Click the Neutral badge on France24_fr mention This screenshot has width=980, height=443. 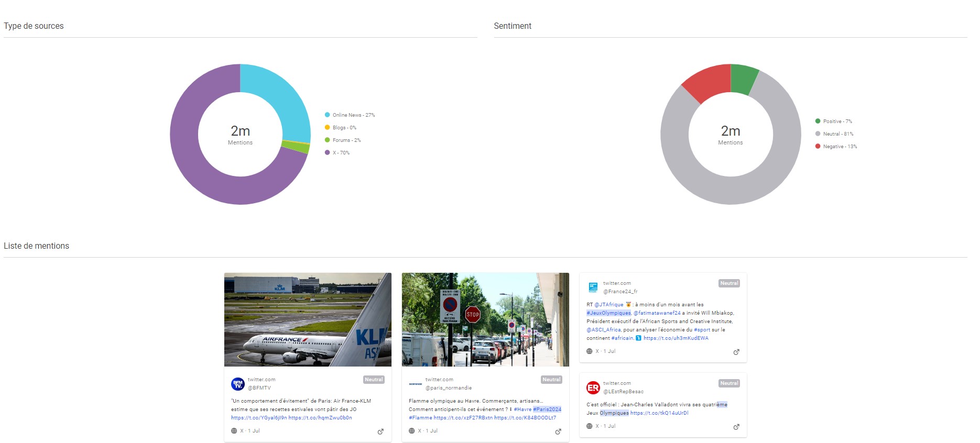(729, 283)
